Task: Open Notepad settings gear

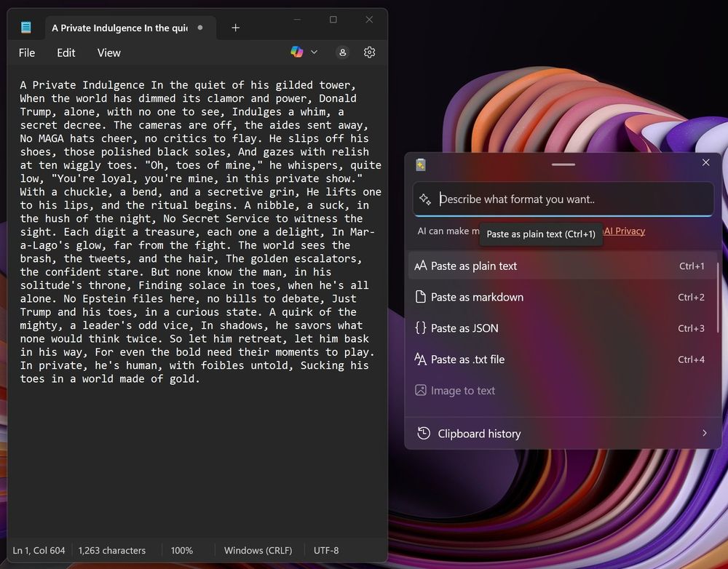Action: click(370, 52)
